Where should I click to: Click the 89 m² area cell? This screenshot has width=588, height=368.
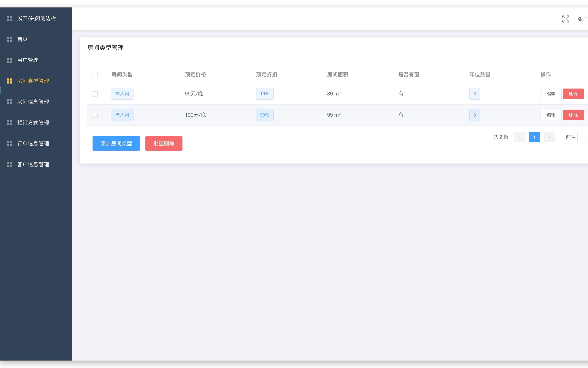coord(334,94)
